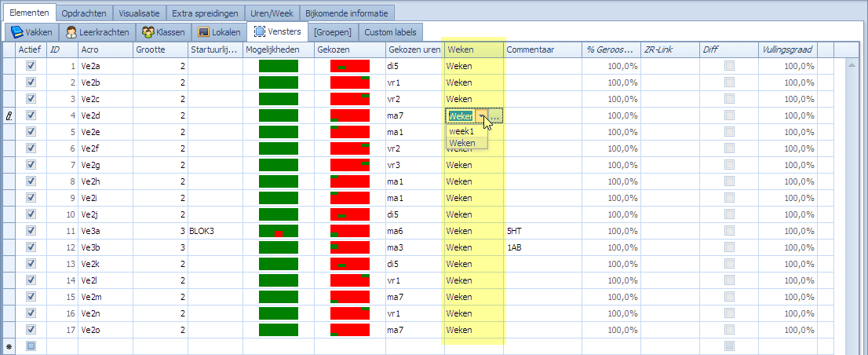Toggle Actief checkbox for Ve3a

31,230
